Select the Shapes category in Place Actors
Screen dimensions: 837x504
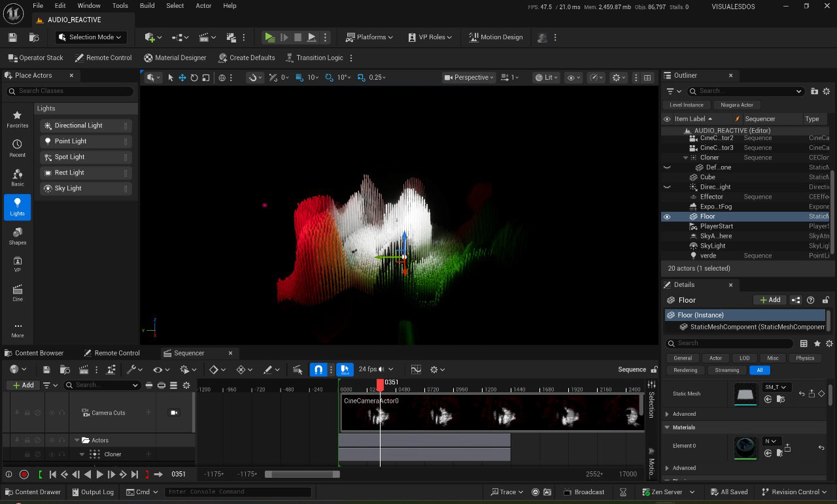point(18,236)
